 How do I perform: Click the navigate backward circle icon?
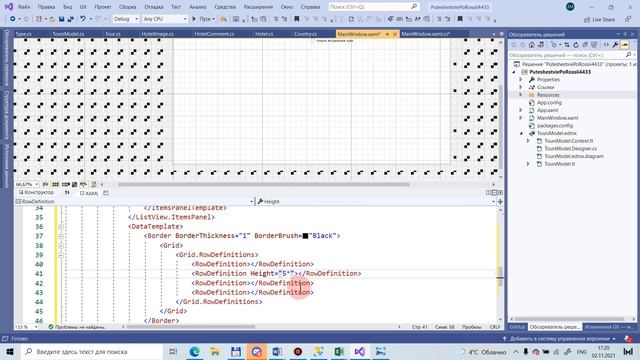[13, 19]
